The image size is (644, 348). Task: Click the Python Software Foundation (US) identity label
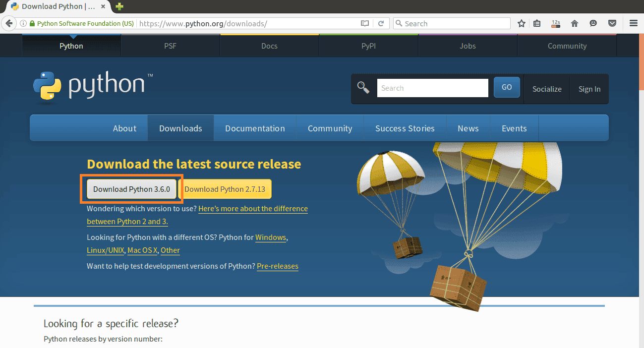point(85,23)
